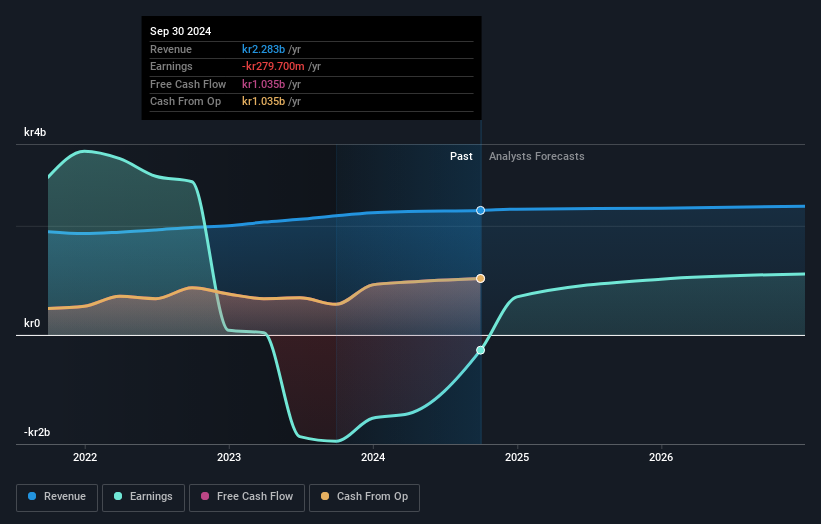The image size is (821, 524).
Task: Select the blue Revenue data point marker
Action: click(x=480, y=210)
